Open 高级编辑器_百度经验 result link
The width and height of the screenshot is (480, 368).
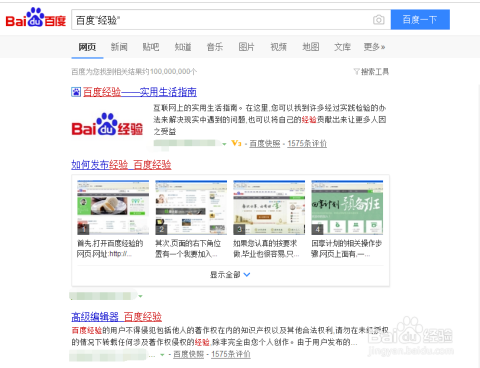click(x=117, y=317)
